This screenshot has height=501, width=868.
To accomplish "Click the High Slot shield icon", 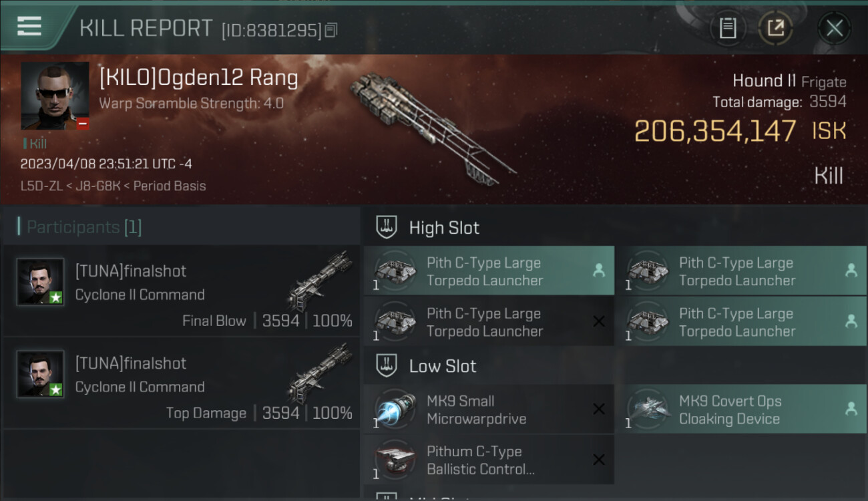I will point(387,227).
